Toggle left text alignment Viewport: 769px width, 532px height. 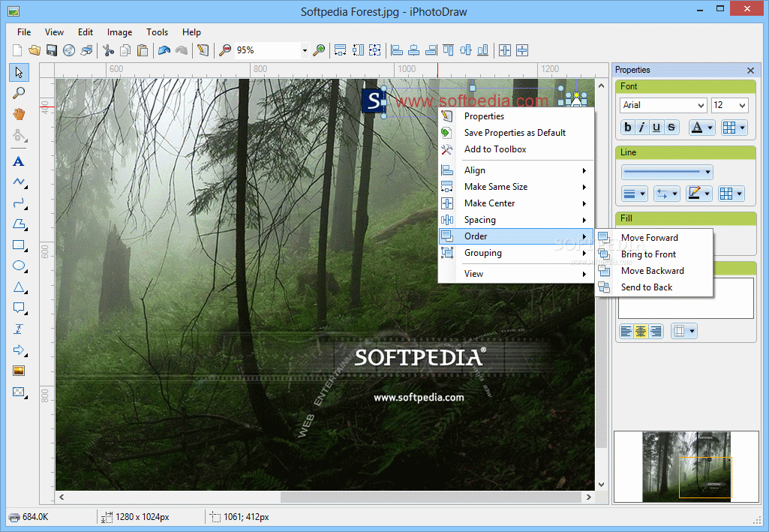click(x=626, y=332)
